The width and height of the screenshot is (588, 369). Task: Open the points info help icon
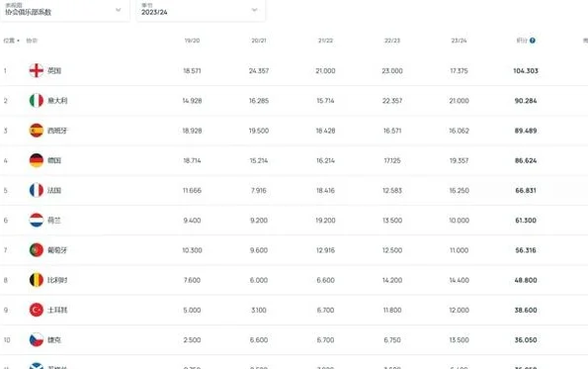(x=533, y=41)
